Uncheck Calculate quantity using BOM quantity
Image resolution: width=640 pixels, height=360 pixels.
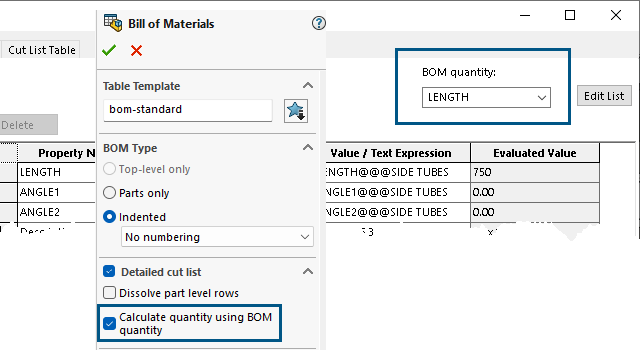click(x=109, y=323)
